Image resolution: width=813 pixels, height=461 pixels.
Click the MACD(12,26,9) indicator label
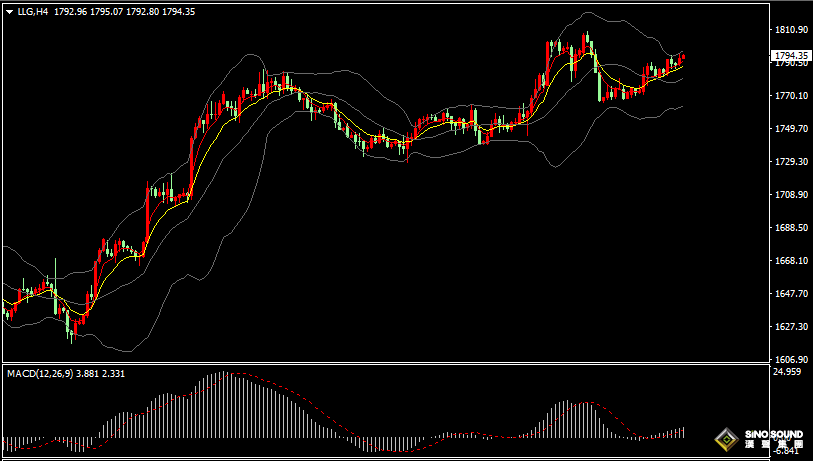click(41, 373)
